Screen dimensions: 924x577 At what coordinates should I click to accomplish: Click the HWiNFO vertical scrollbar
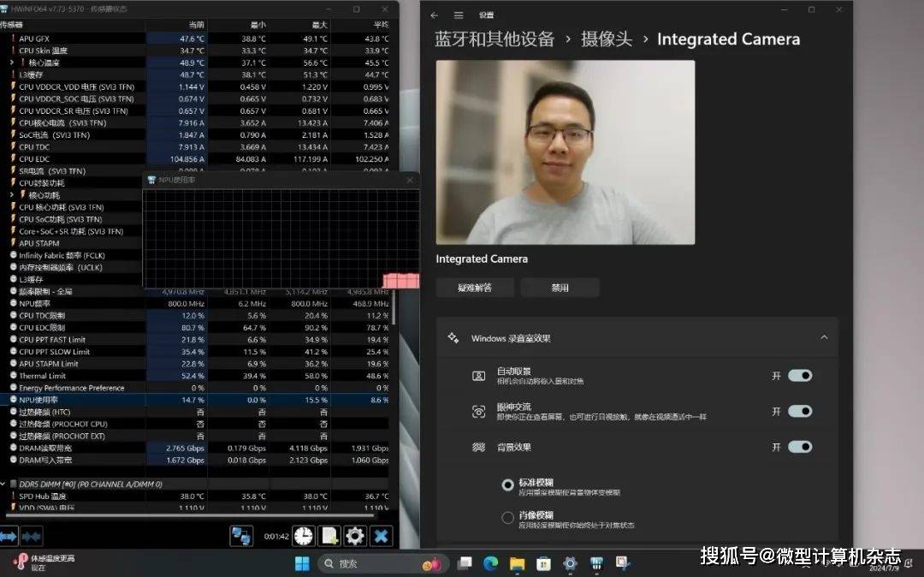[x=393, y=306]
